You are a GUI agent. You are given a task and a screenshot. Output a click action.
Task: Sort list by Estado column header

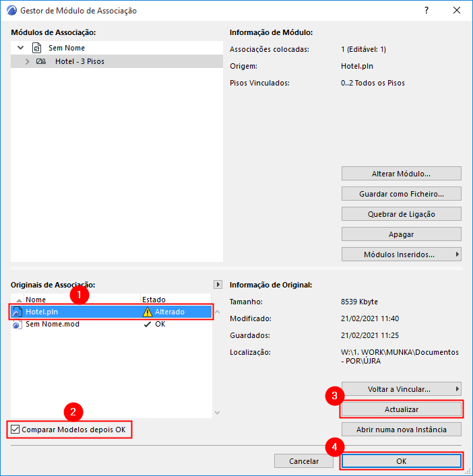click(x=176, y=300)
